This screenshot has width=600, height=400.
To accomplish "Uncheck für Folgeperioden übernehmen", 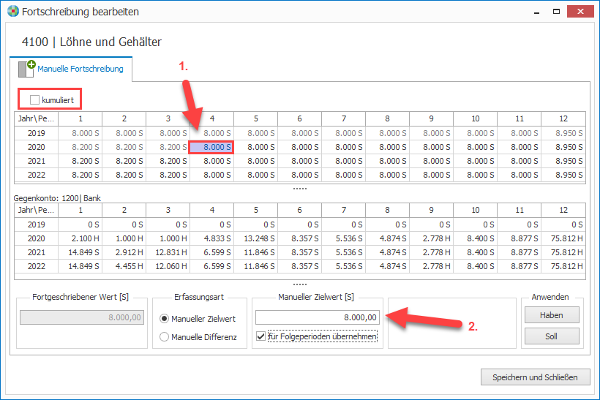I will coord(261,336).
